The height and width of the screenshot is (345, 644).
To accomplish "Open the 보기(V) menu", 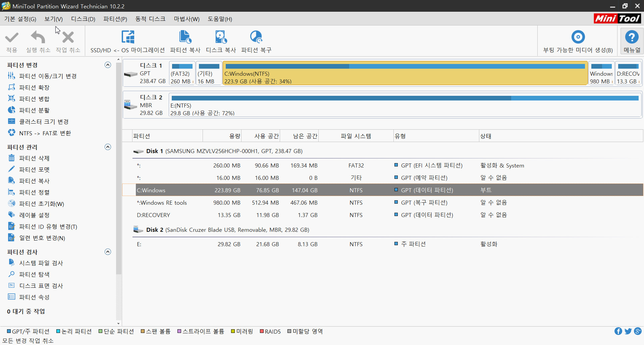I will coord(54,19).
